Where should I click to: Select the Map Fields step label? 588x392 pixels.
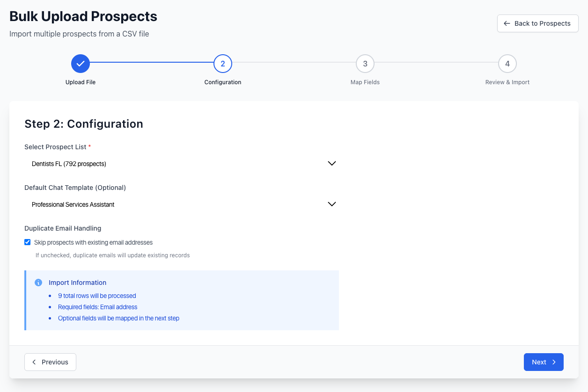[365, 82]
